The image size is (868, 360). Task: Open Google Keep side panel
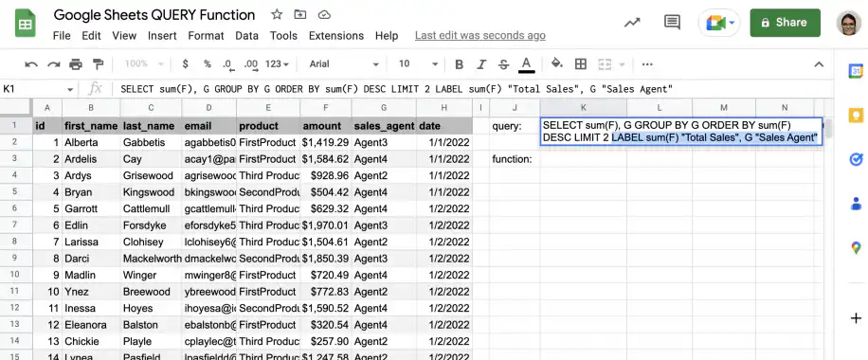(x=856, y=116)
